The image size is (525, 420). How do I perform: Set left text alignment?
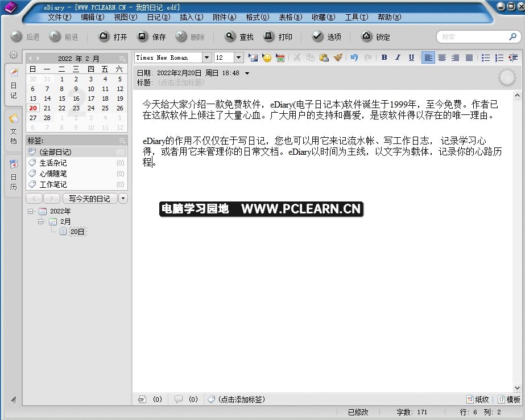pos(428,57)
